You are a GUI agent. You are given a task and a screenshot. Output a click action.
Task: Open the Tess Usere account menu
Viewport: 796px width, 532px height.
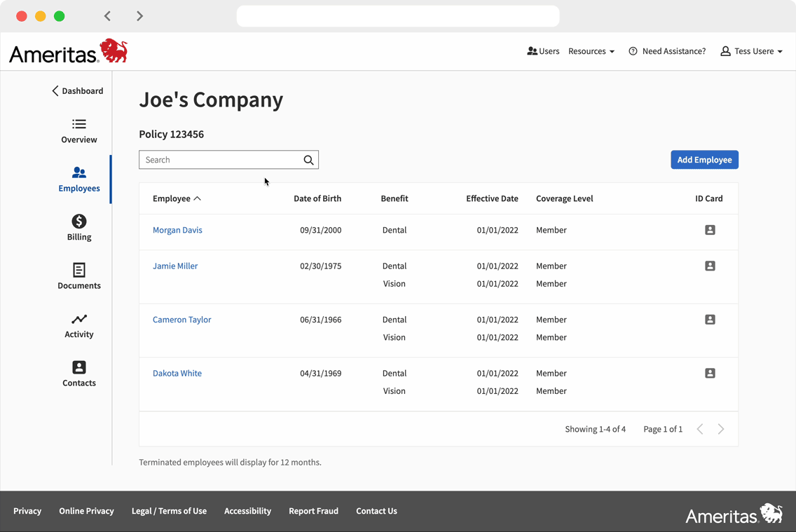[751, 51]
